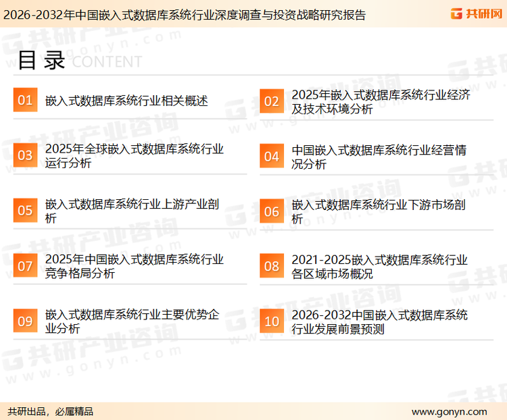
Task: Click the orange 02 number badge
Action: [272, 101]
